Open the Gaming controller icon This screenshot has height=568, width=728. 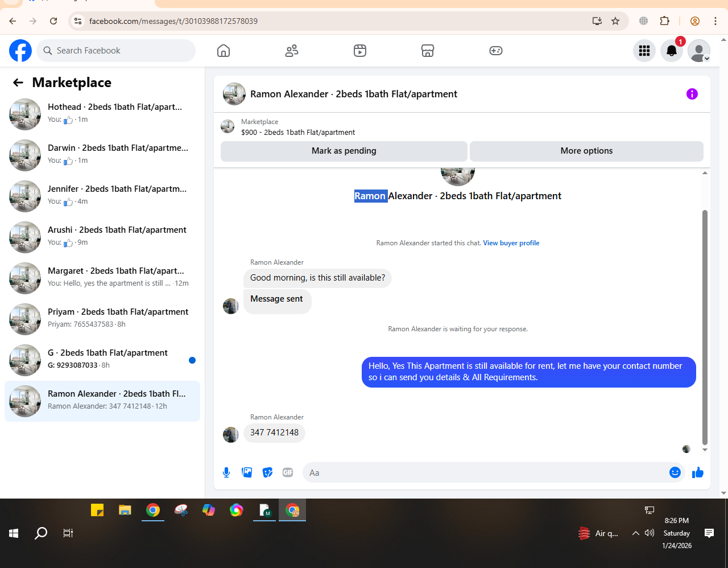tap(496, 51)
